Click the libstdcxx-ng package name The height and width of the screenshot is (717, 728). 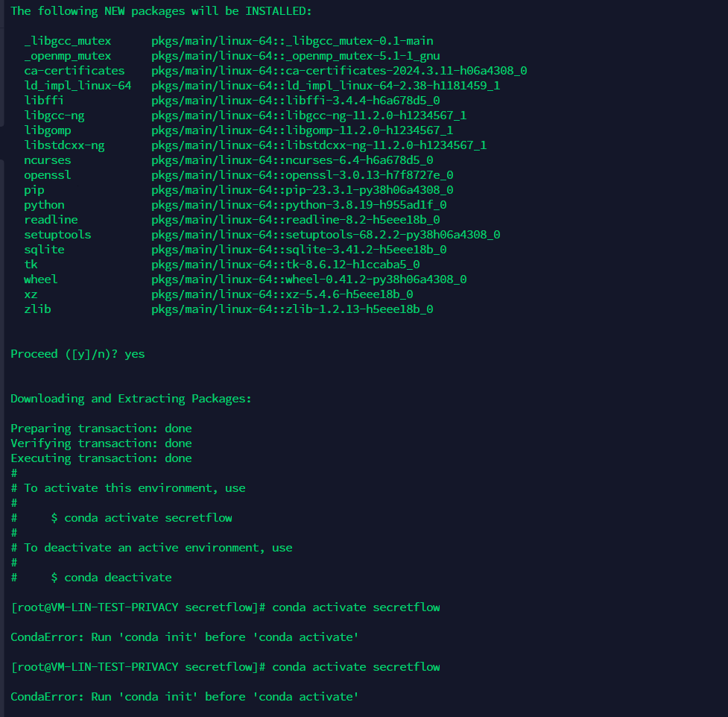[x=64, y=145]
